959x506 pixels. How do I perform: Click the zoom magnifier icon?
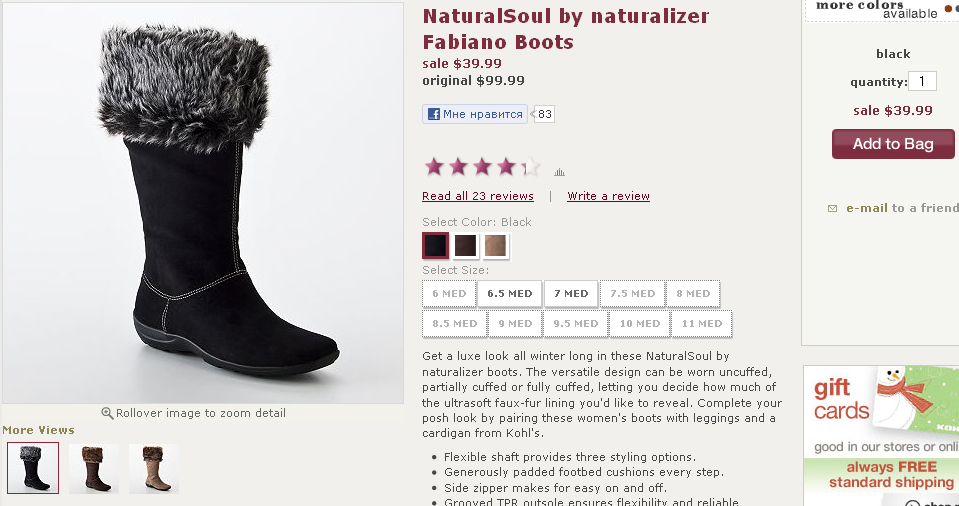[x=108, y=413]
